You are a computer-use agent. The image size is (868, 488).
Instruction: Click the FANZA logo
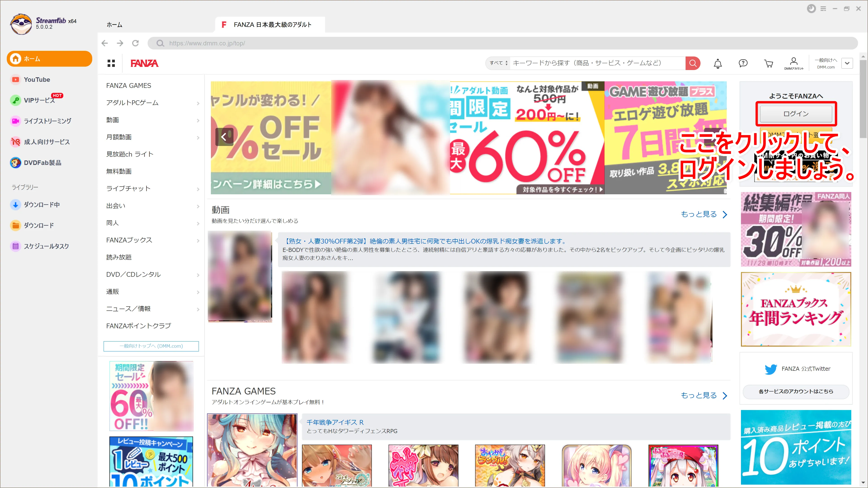pos(144,63)
